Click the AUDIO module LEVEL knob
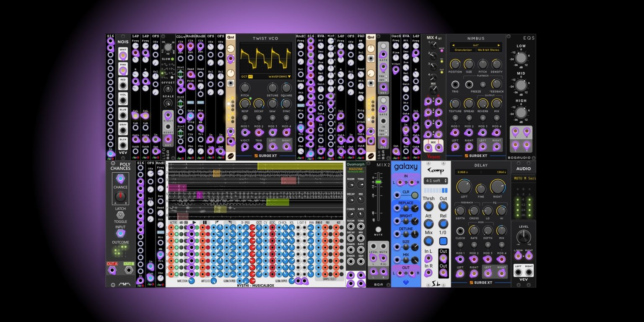The width and height of the screenshot is (644, 322). [524, 238]
